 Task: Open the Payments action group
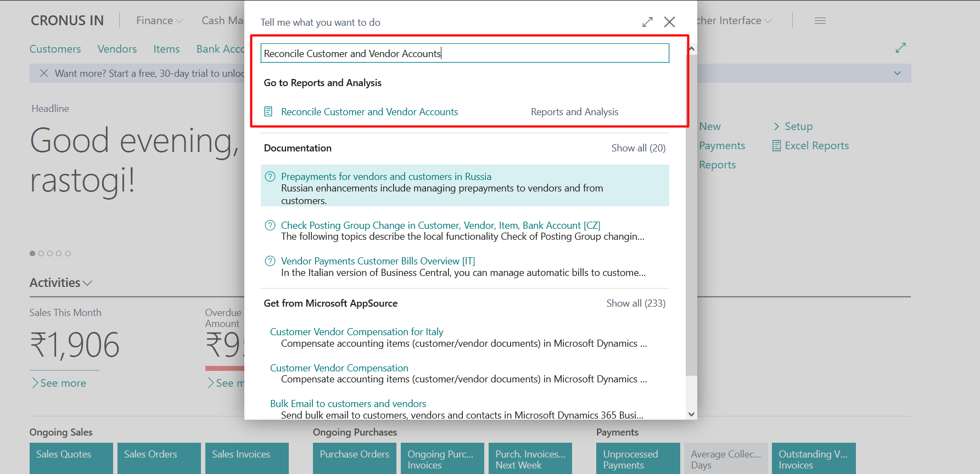click(x=722, y=146)
